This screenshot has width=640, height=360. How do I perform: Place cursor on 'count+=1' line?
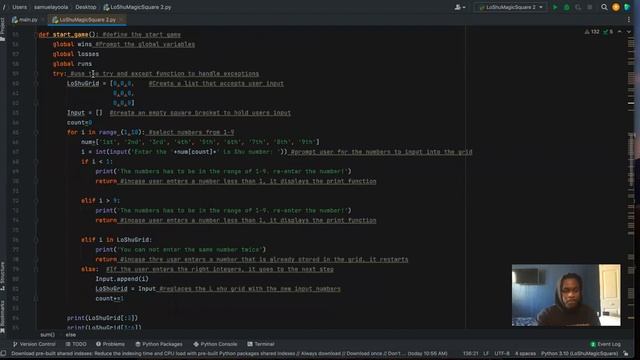[109, 299]
